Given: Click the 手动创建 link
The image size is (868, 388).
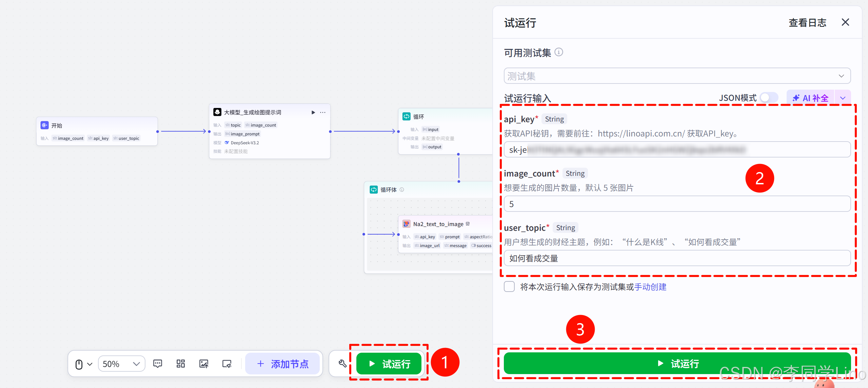Looking at the screenshot, I should (650, 287).
